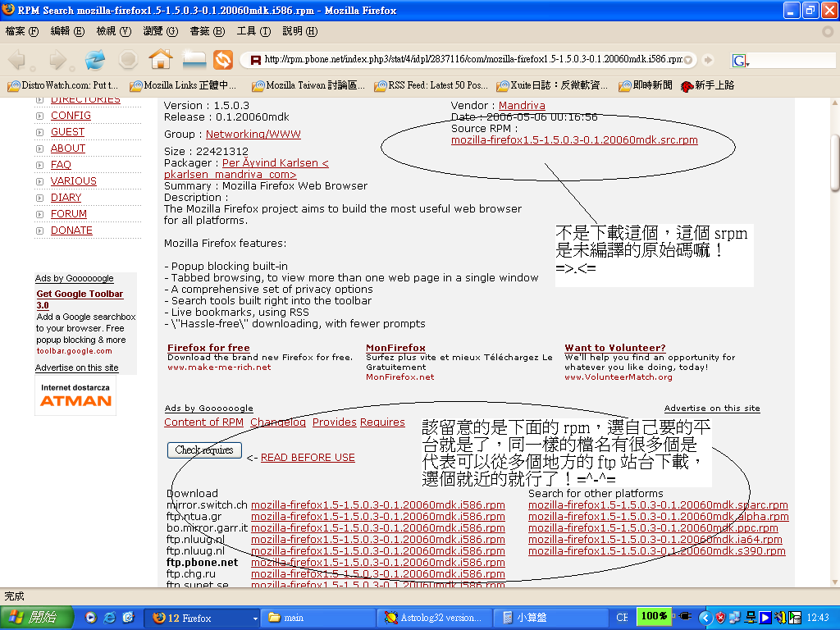The height and width of the screenshot is (630, 840).
Task: Open the READ BEFORE USE link
Action: [308, 458]
